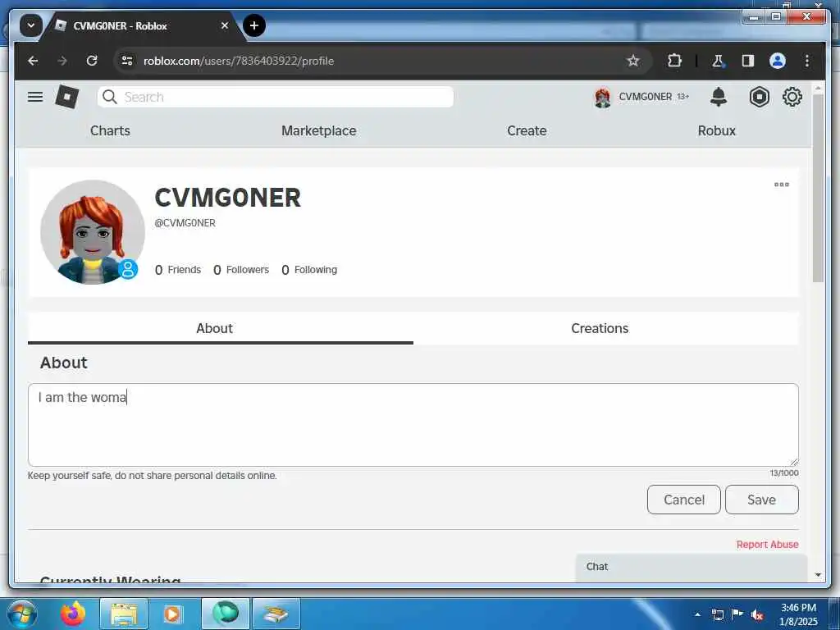This screenshot has width=840, height=630.
Task: Select the green globe browser taskbar icon
Action: point(226,614)
